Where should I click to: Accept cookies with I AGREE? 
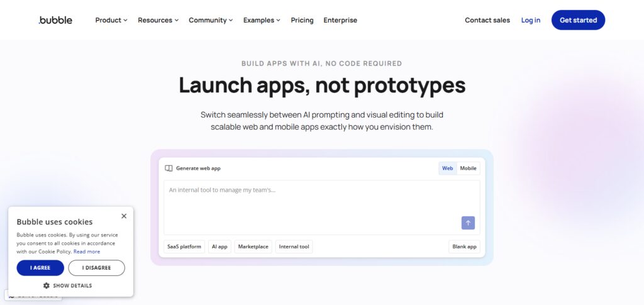tap(40, 268)
